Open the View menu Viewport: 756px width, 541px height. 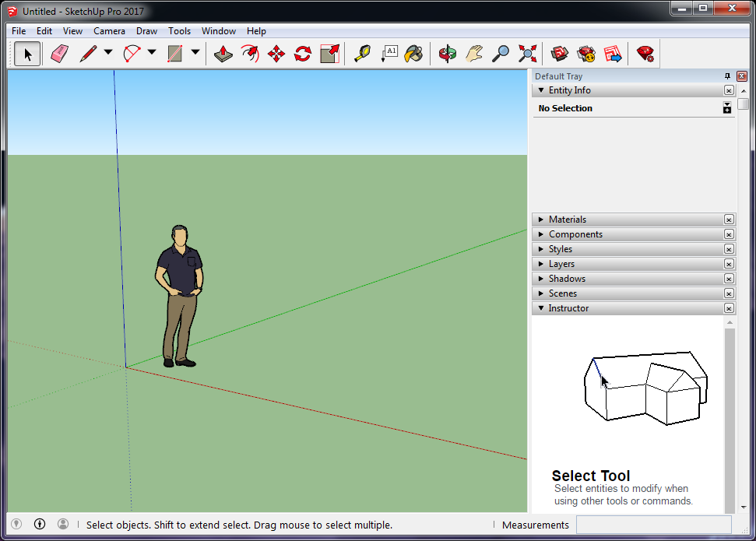click(x=73, y=31)
